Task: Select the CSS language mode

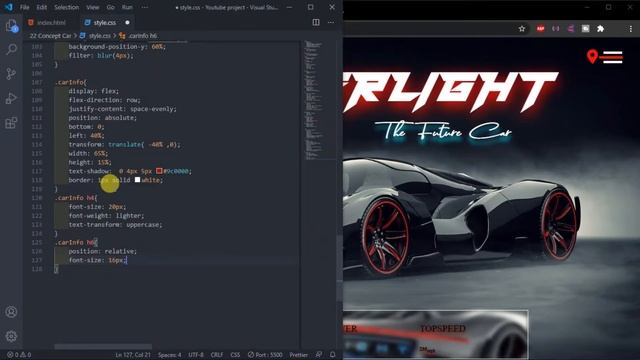Action: click(x=235, y=355)
